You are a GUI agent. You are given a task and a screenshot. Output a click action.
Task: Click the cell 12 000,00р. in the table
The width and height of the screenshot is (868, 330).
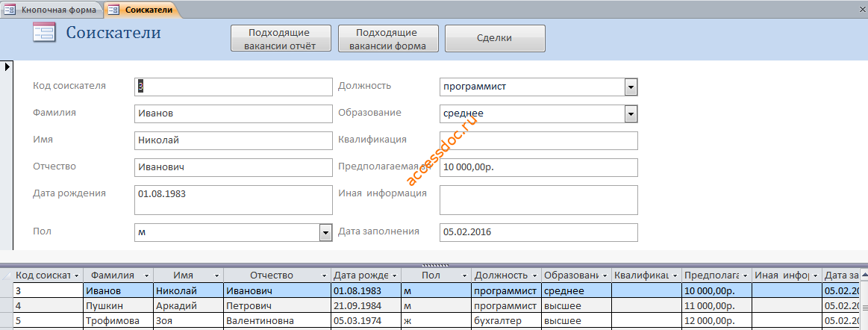click(x=716, y=320)
